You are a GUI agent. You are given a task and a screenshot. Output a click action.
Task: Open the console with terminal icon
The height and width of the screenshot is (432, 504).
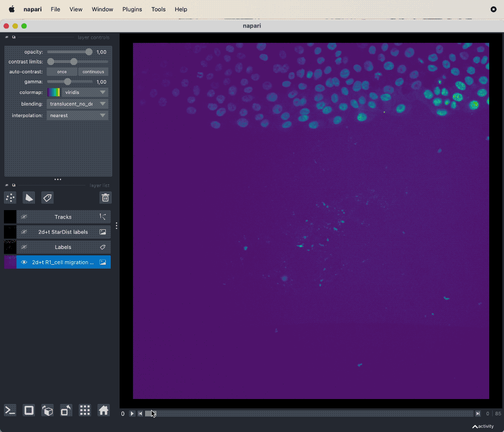point(10,410)
